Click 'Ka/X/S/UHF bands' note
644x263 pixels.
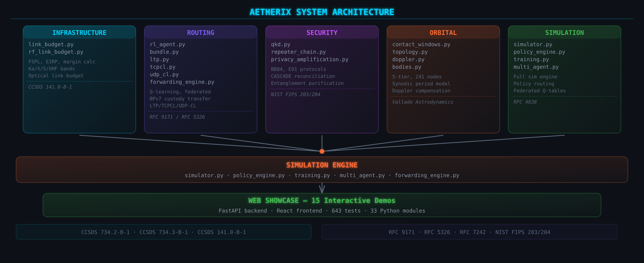[52, 69]
